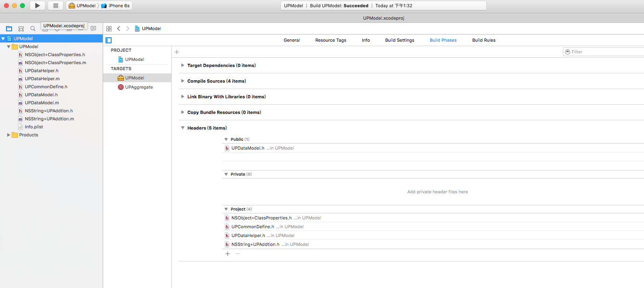Expand Link Binary With Libraries section

(x=183, y=97)
